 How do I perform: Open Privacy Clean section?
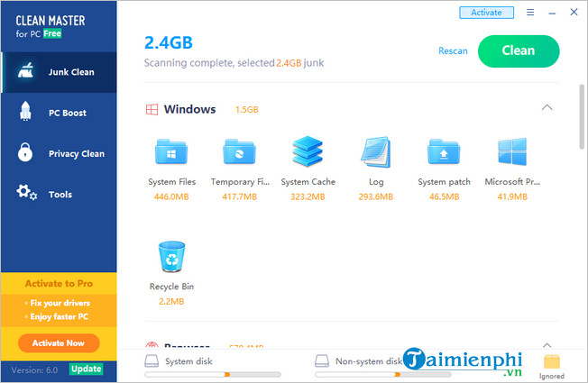(59, 153)
